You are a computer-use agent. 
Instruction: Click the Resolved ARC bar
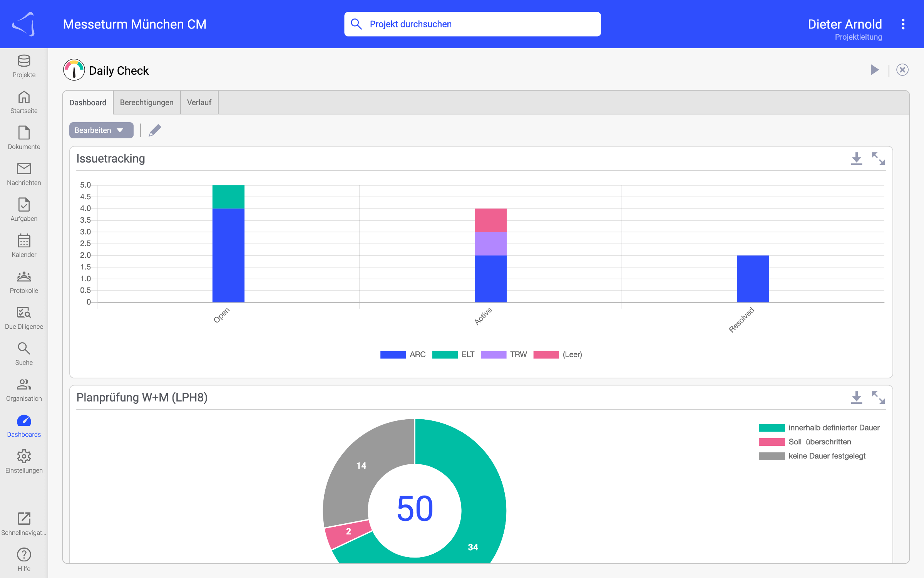tap(753, 279)
